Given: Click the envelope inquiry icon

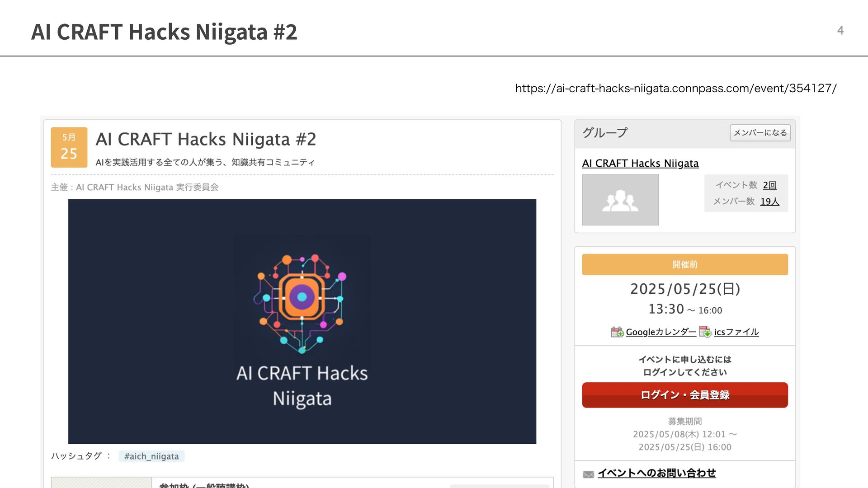Looking at the screenshot, I should pyautogui.click(x=588, y=474).
